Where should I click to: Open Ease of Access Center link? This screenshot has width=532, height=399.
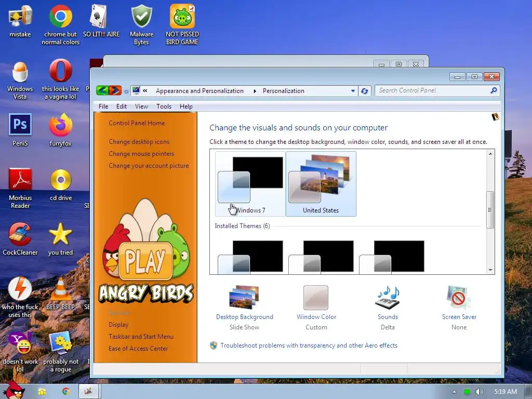[x=138, y=349]
